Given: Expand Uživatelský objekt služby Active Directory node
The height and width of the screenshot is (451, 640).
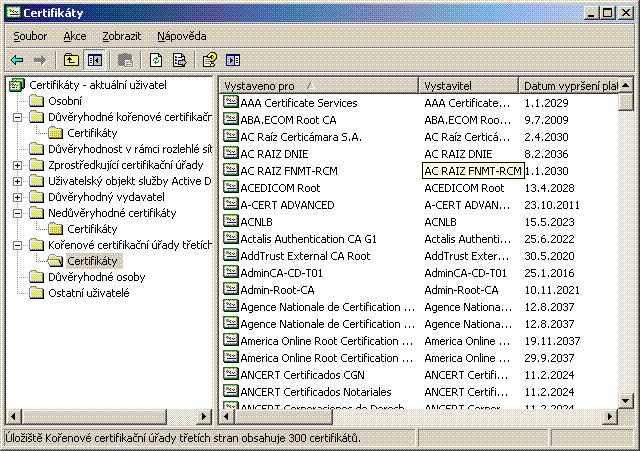Looking at the screenshot, I should point(18,181).
